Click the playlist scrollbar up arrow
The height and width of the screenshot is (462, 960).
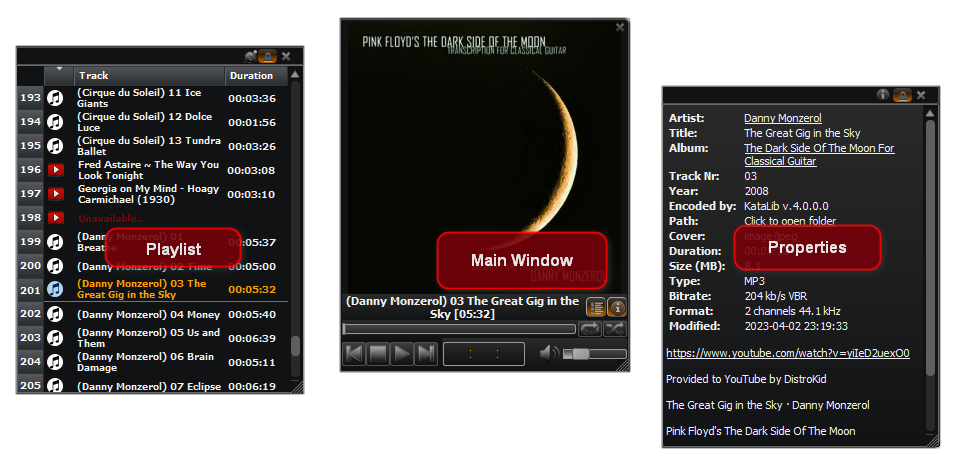point(295,75)
